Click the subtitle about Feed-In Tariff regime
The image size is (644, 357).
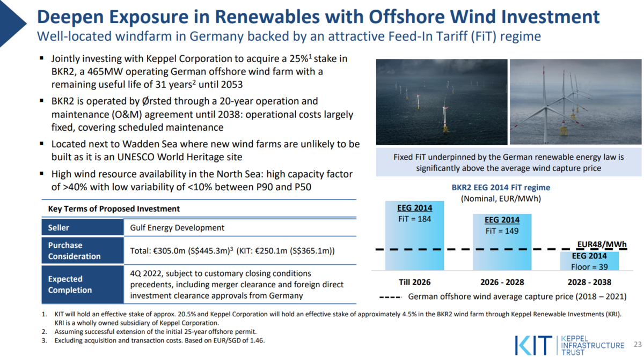289,36
